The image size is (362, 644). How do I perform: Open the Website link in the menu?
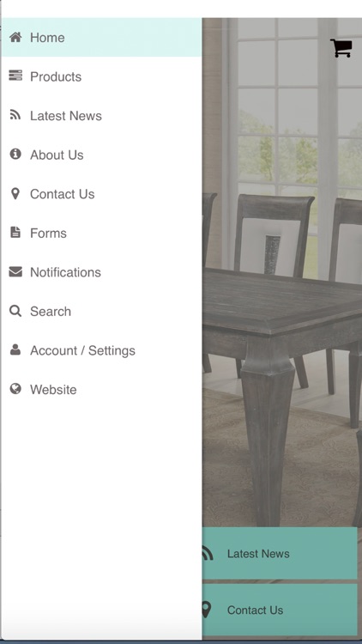point(101,389)
